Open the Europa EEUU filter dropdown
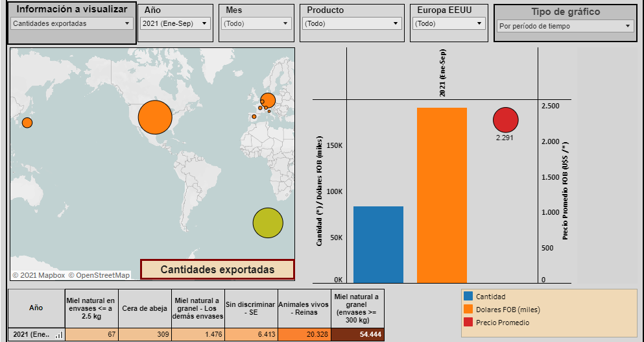Image resolution: width=644 pixels, height=342 pixels. (449, 24)
